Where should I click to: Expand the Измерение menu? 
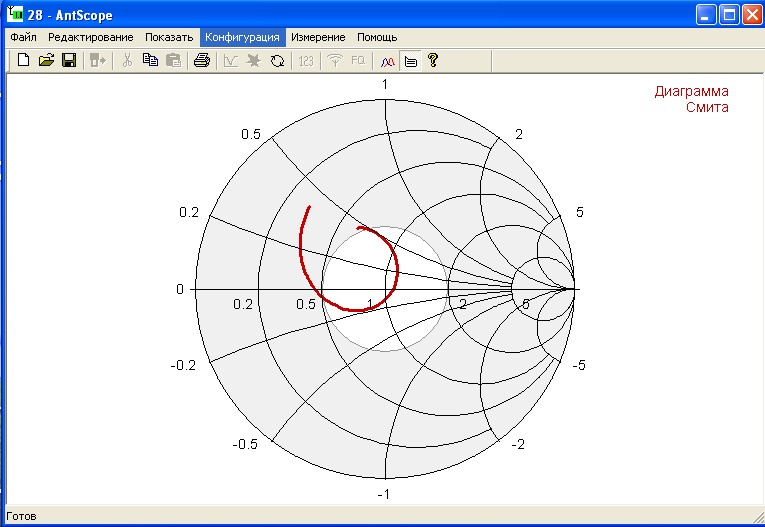(318, 37)
